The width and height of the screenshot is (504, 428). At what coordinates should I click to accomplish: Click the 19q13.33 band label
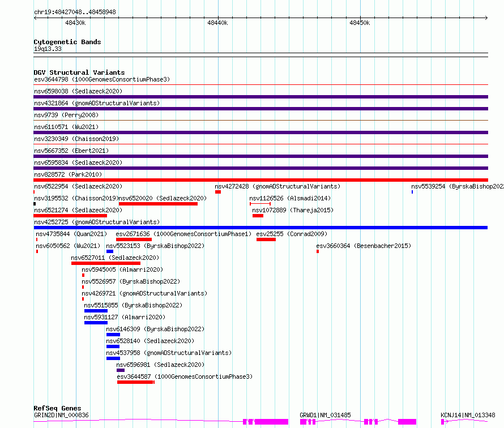click(x=48, y=49)
